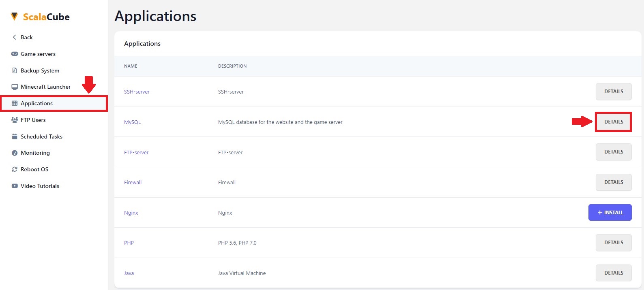Open Backup System menu item
This screenshot has width=644, height=290.
click(40, 70)
